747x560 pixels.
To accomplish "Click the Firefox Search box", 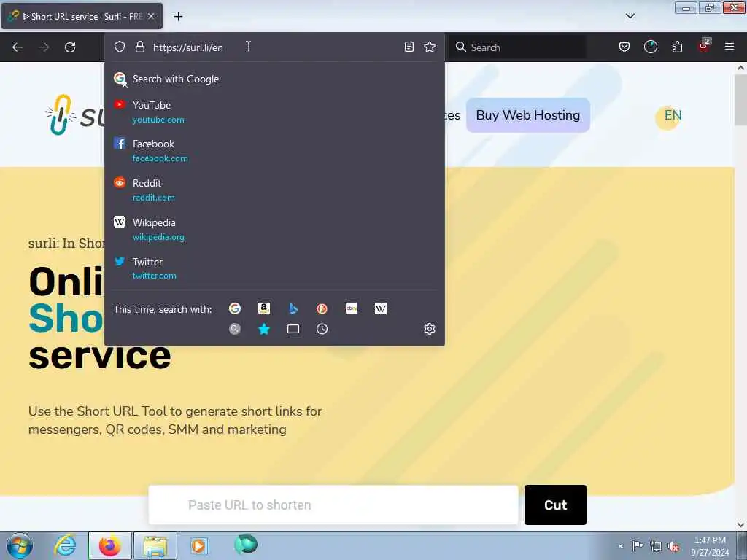I will point(518,47).
